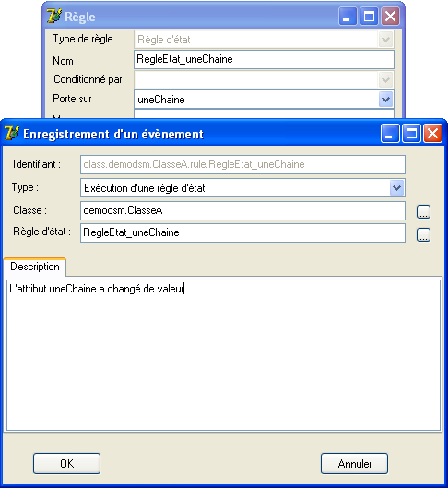The width and height of the screenshot is (448, 488).
Task: Confirm with the OK button
Action: 67,464
